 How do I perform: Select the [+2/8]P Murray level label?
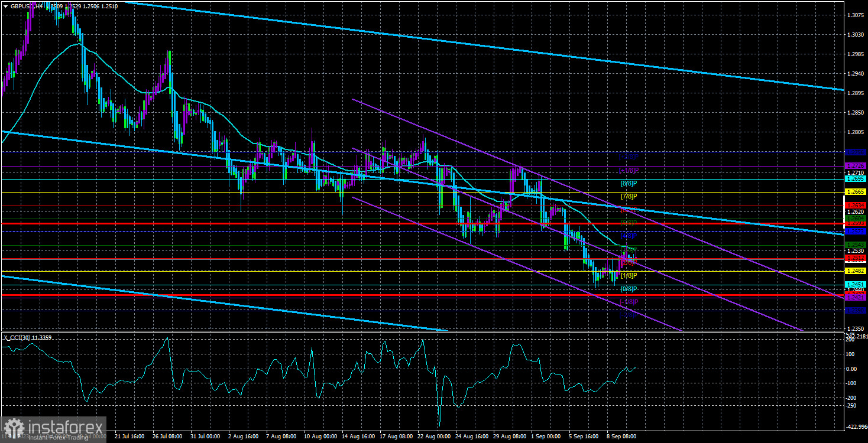tap(629, 157)
